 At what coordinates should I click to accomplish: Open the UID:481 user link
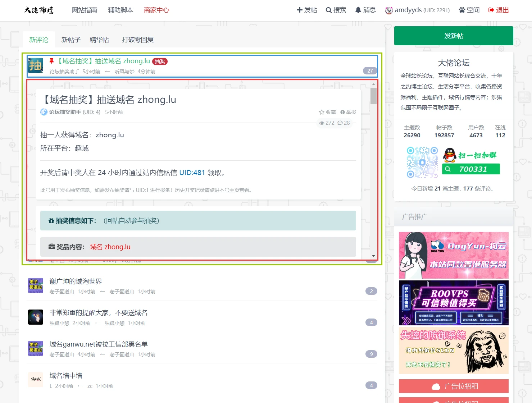(192, 173)
